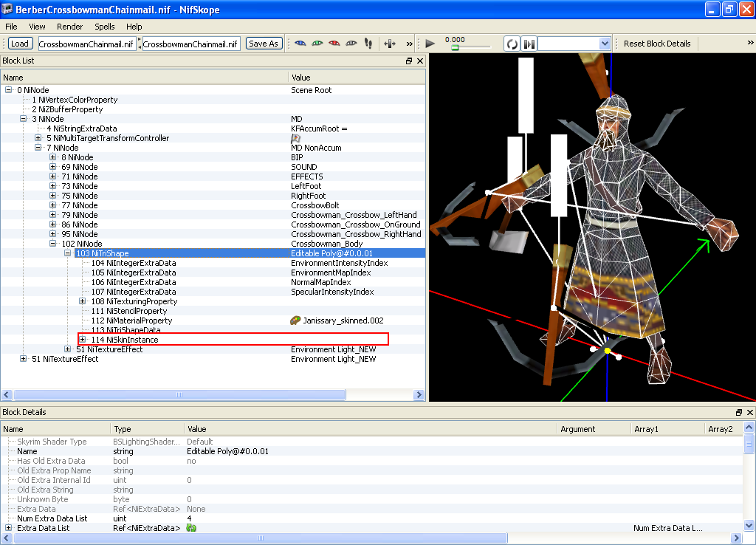Expand 77 NiNode CrossbowBolt branch
The height and width of the screenshot is (545, 756).
tap(53, 205)
